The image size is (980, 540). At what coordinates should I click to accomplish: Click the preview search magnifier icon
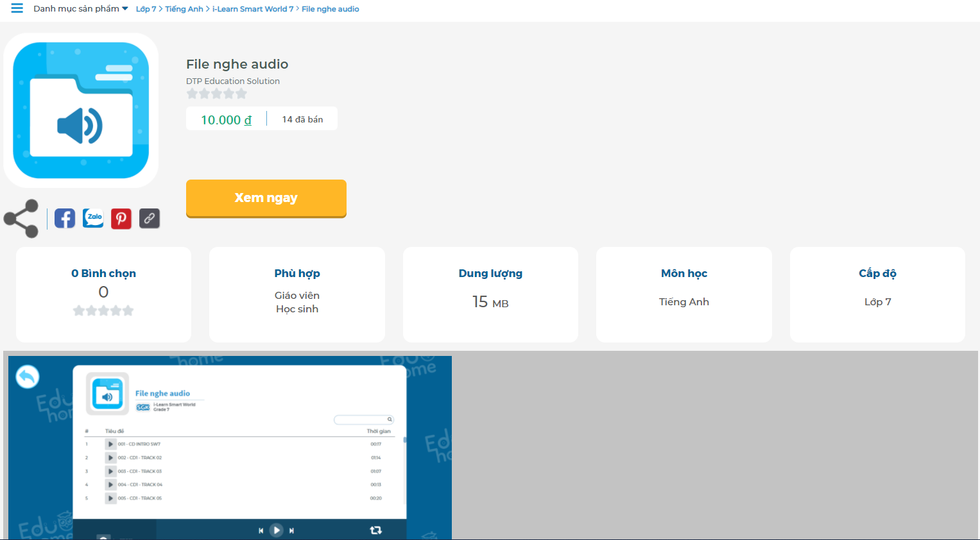point(390,419)
